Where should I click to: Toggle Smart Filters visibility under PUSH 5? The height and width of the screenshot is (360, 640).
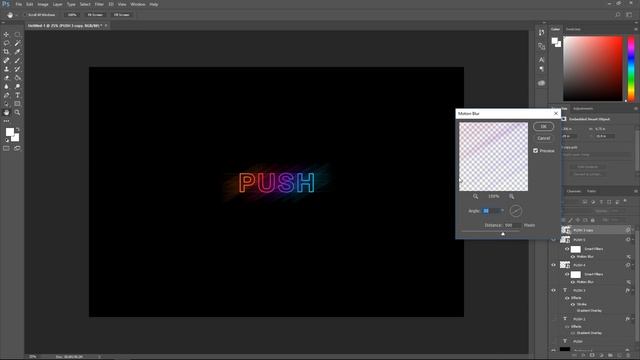[x=567, y=249]
